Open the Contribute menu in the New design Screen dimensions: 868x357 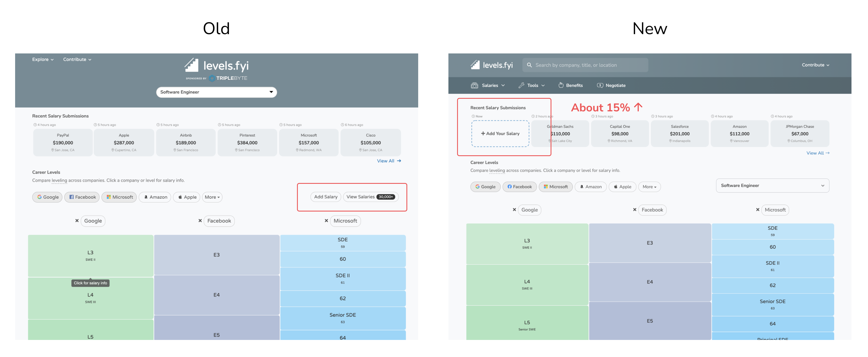point(815,65)
